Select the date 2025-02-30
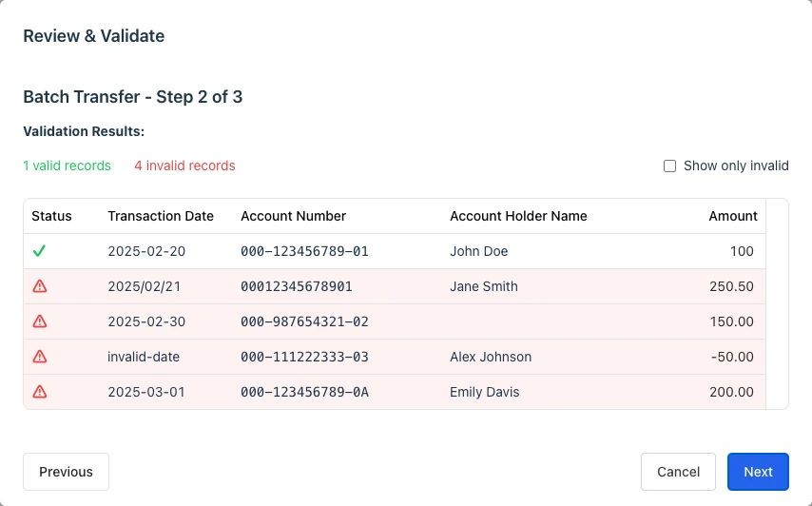The width and height of the screenshot is (812, 506). tap(146, 321)
